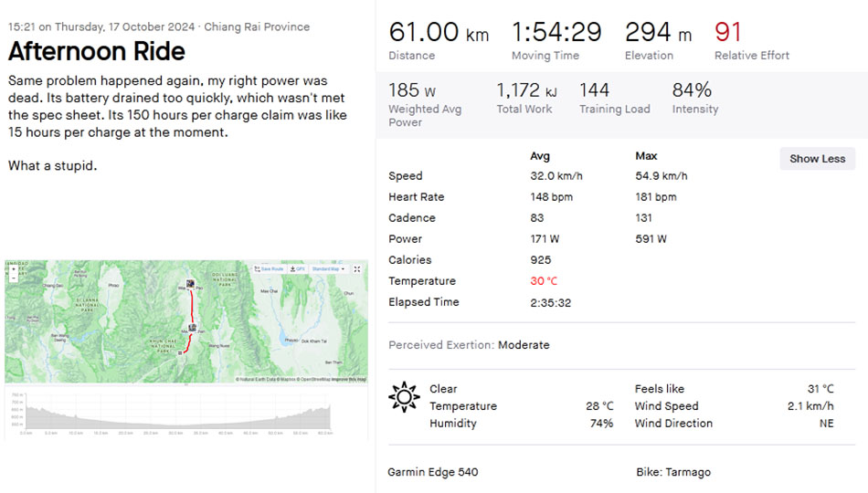Click the Afternoon Ride title
868x493 pixels.
pyautogui.click(x=96, y=51)
